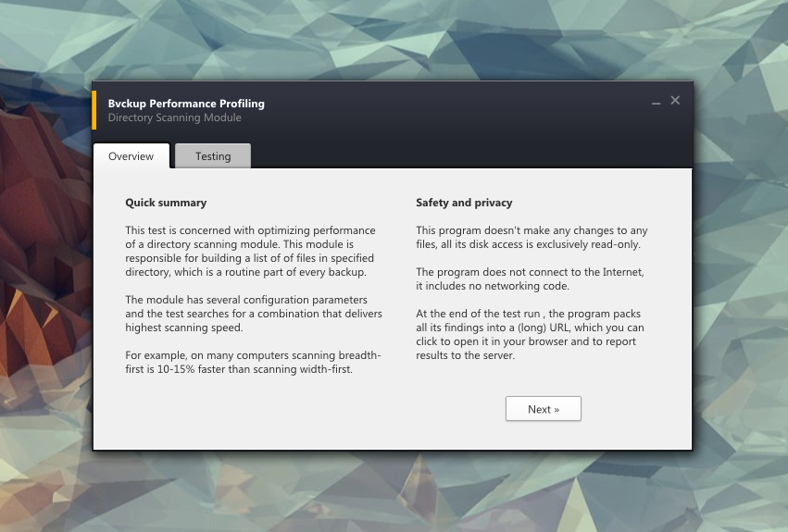Click the paragraph about module configuration parameters

[254, 314]
